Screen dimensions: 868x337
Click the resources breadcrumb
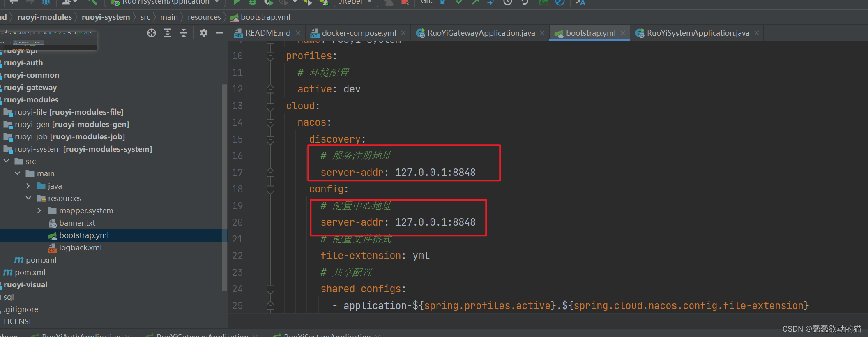click(x=204, y=17)
